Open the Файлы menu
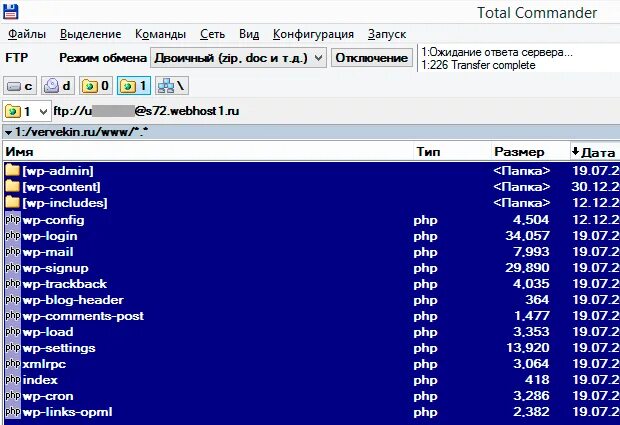Image resolution: width=620 pixels, height=425 pixels. click(x=27, y=34)
